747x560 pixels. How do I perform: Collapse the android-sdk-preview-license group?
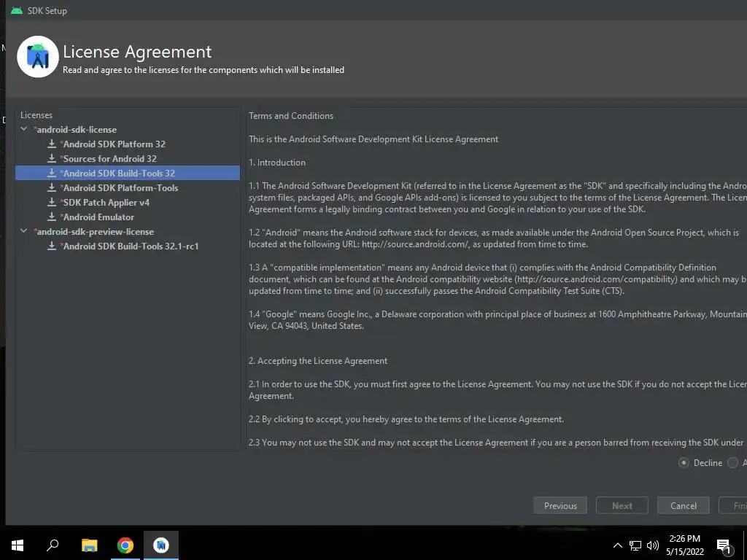coord(24,231)
